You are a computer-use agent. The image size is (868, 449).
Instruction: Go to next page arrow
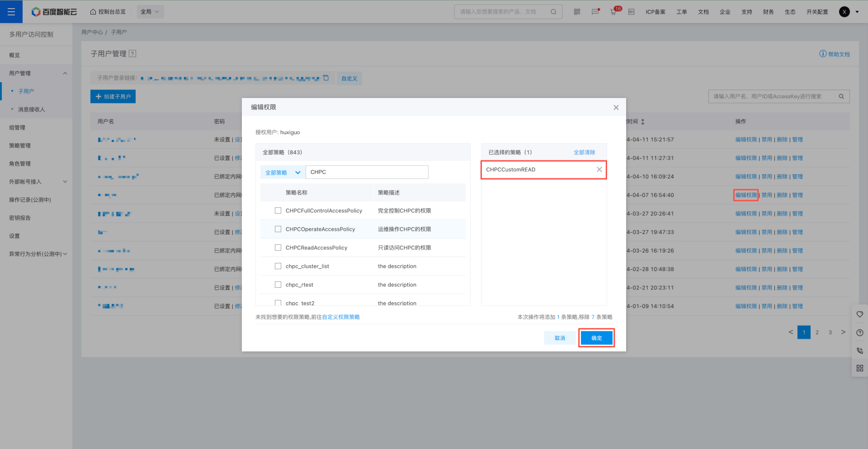point(843,332)
